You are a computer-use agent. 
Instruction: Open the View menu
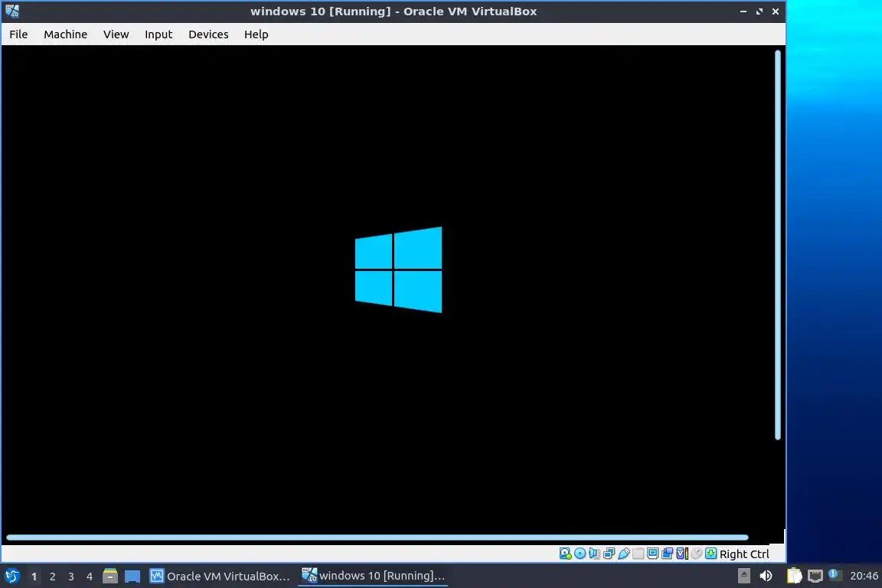click(116, 34)
